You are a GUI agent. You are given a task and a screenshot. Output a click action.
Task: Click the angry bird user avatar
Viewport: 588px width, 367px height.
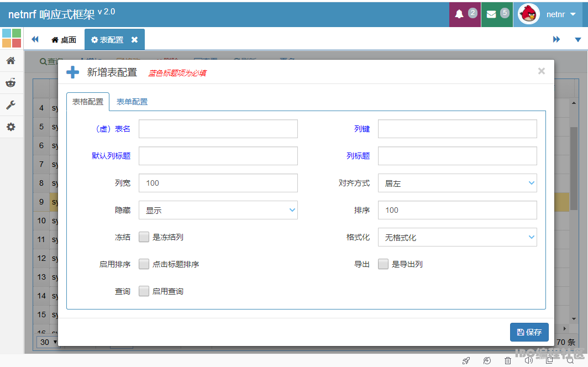pos(528,14)
